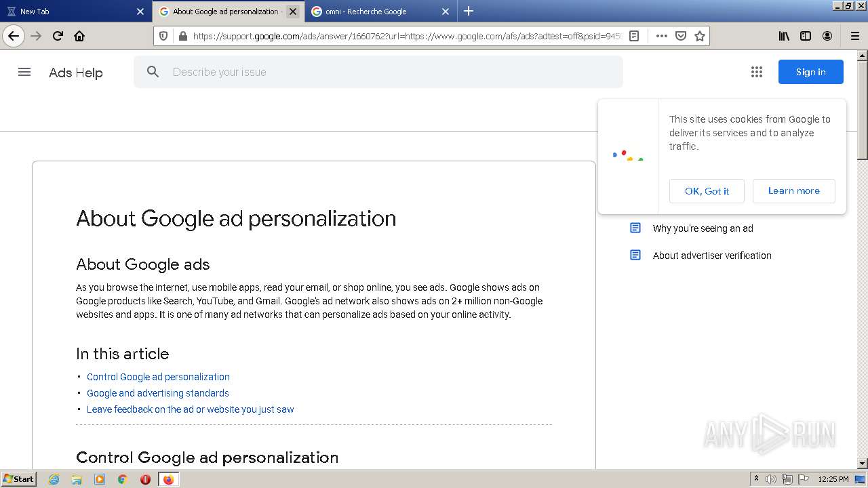
Task: Close the New Tab tab
Action: tap(140, 11)
